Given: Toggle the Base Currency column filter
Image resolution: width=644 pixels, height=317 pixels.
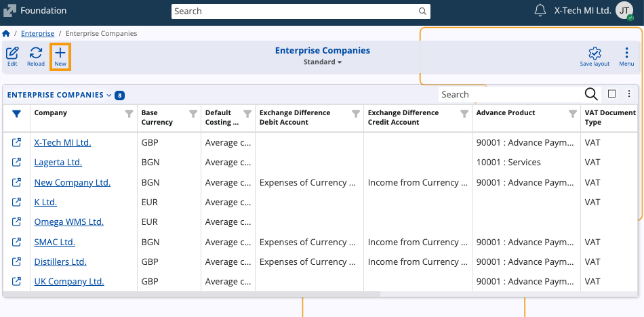Looking at the screenshot, I should [x=193, y=114].
